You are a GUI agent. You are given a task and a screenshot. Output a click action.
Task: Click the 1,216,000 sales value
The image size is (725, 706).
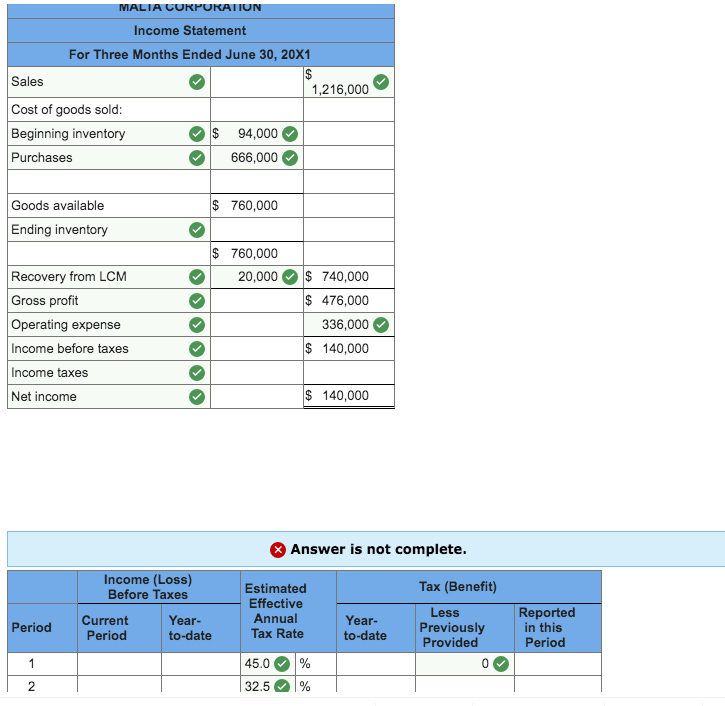[340, 89]
